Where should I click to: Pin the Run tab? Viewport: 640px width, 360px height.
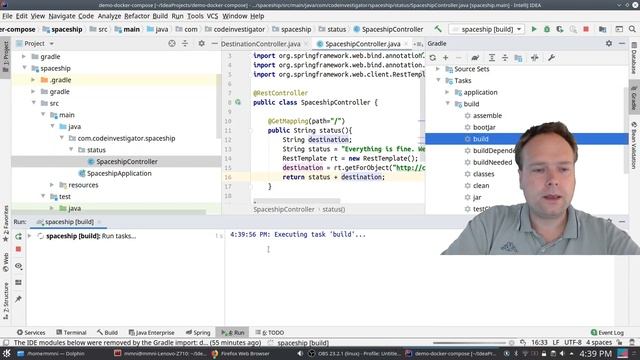coord(18,299)
